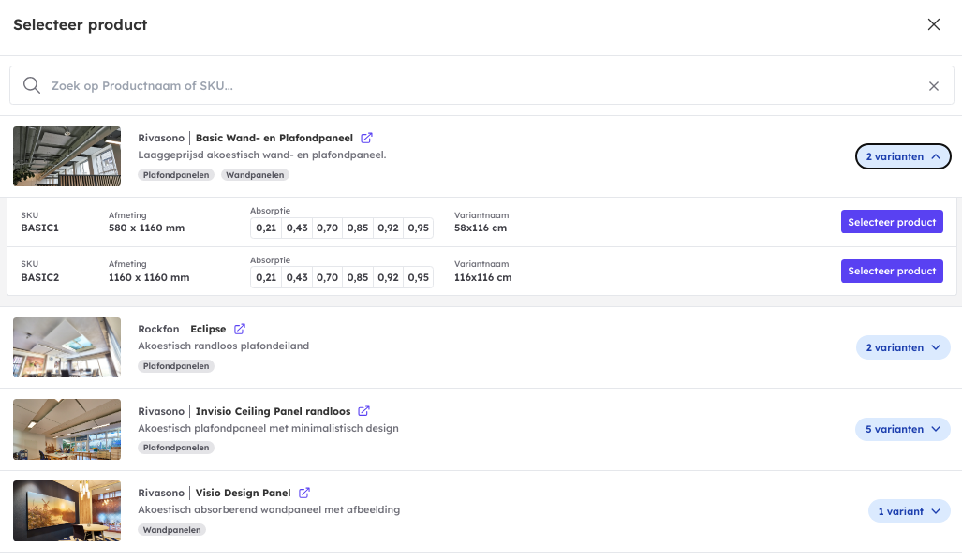Viewport: 962px width, 560px height.
Task: Click the Wandpanelen tag under Basic panel
Action: [256, 175]
